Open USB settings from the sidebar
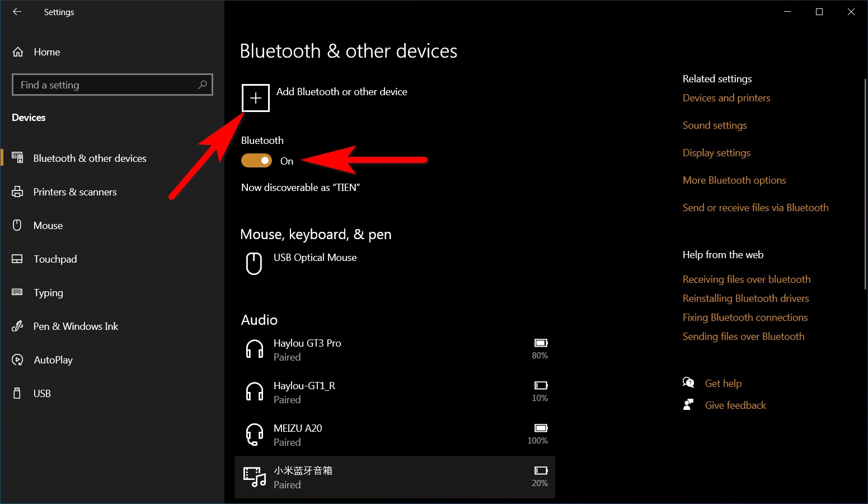This screenshot has width=868, height=504. click(x=17, y=393)
